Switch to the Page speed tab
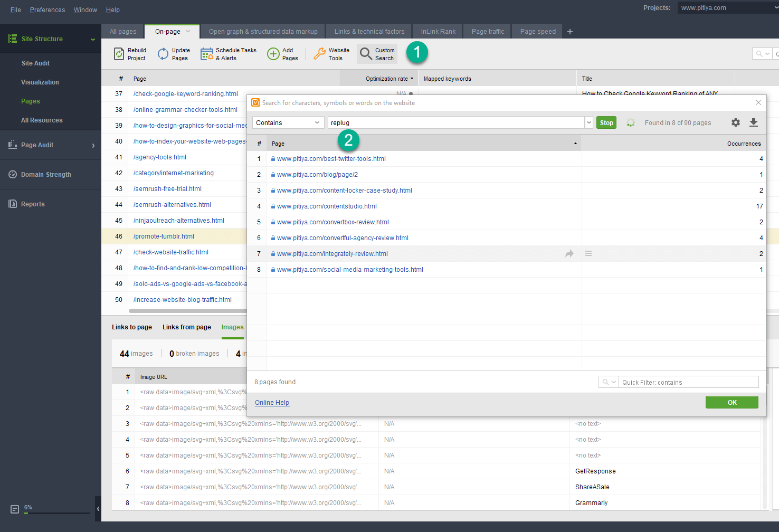779x532 pixels. click(538, 32)
